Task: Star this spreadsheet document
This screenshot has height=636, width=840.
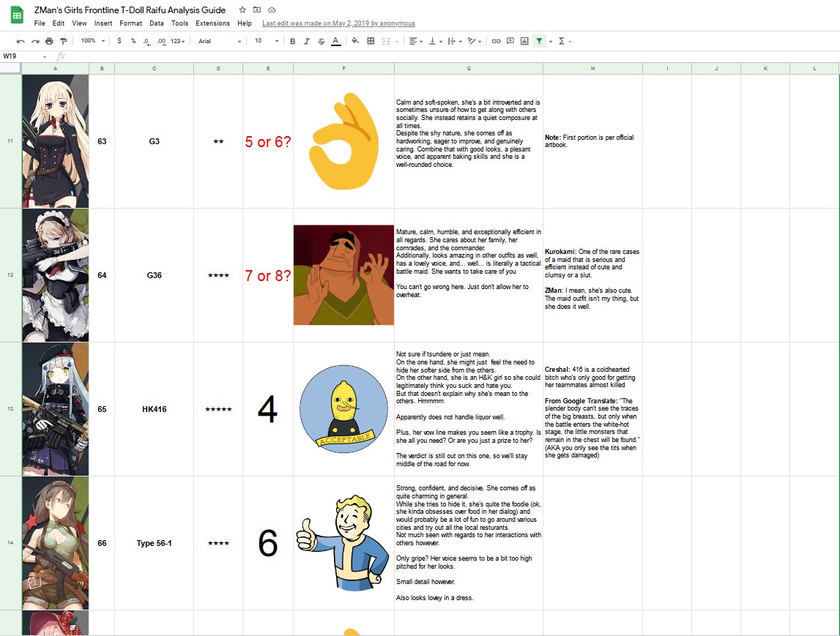Action: click(x=242, y=10)
